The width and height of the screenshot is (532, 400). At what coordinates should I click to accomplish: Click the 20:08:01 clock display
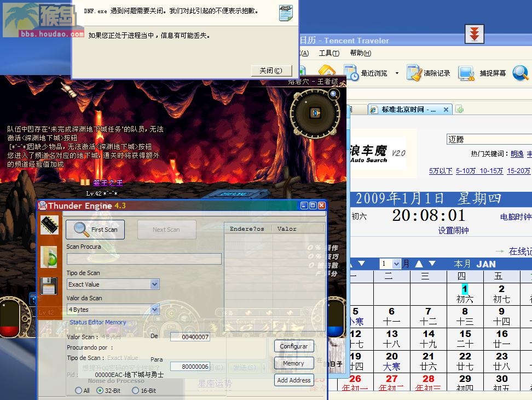point(429,215)
